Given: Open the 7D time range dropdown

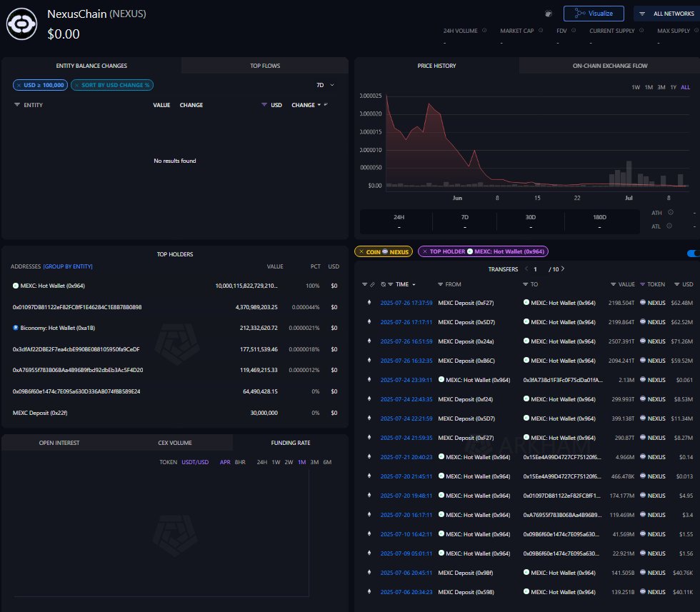Looking at the screenshot, I should point(325,85).
